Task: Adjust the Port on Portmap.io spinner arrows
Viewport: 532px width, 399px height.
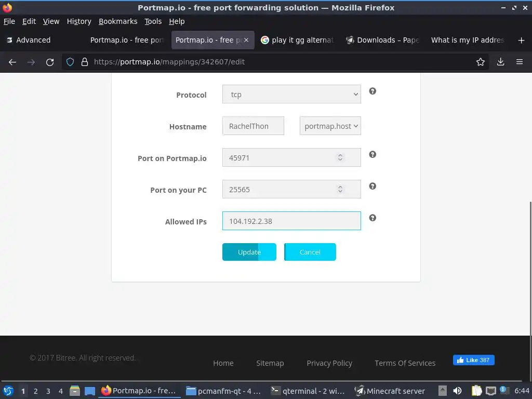Action: coord(340,157)
